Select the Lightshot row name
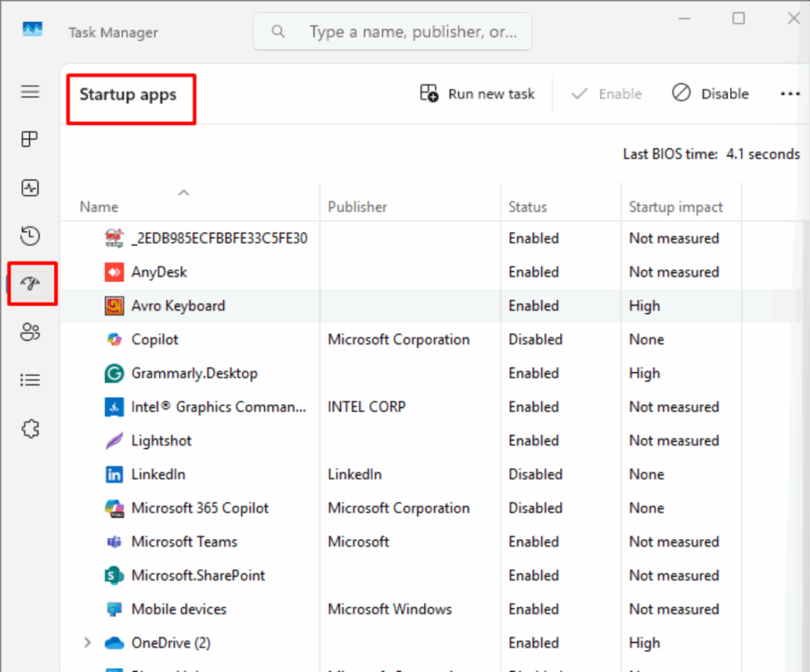 [x=161, y=441]
